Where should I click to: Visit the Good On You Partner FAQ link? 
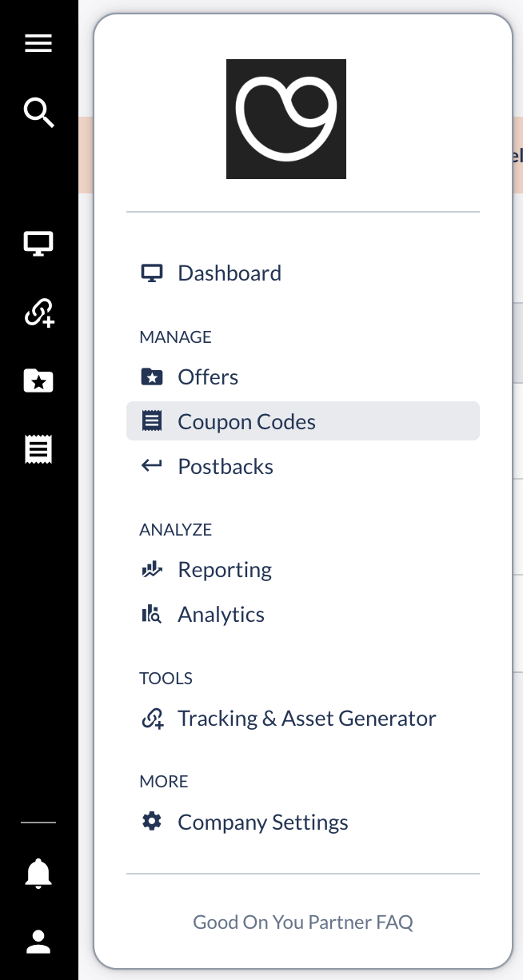tap(303, 922)
